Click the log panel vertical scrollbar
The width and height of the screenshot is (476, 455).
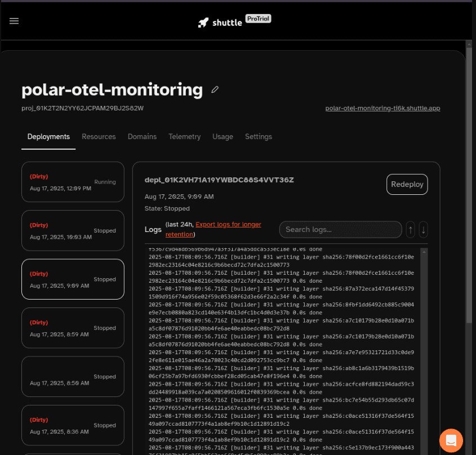424,349
